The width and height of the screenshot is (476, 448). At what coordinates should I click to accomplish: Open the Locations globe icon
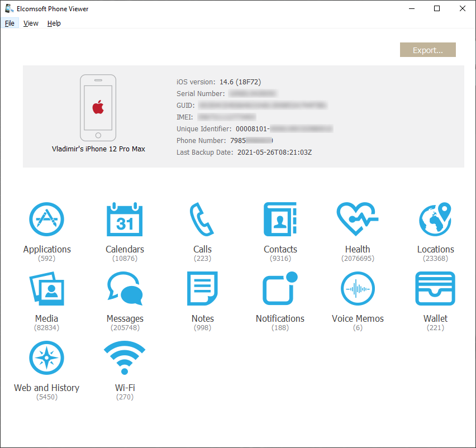435,219
